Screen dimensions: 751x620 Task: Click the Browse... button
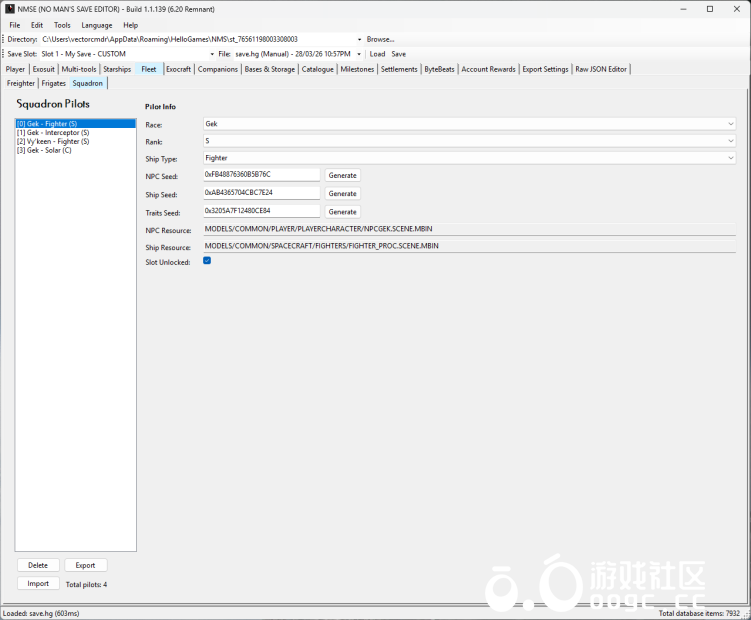[x=380, y=39]
